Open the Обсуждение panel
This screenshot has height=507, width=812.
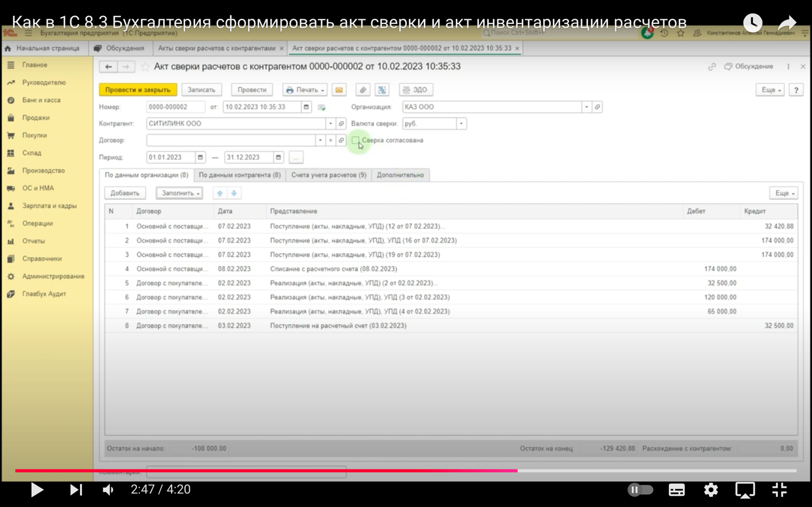749,66
